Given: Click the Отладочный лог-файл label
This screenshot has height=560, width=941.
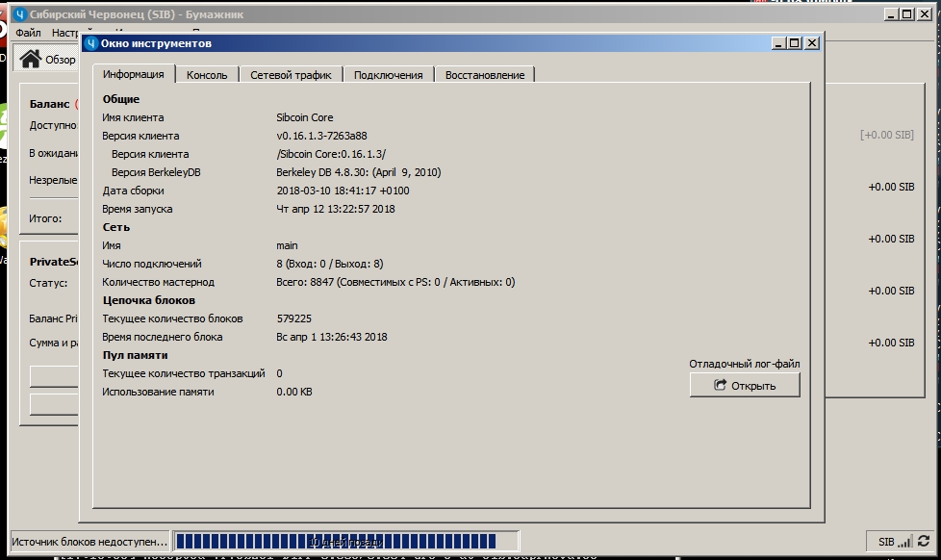Looking at the screenshot, I should 744,364.
